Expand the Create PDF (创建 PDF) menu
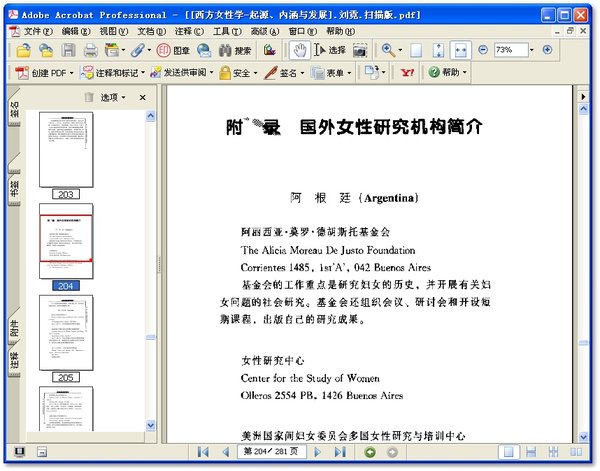This screenshot has width=600, height=471. point(71,73)
